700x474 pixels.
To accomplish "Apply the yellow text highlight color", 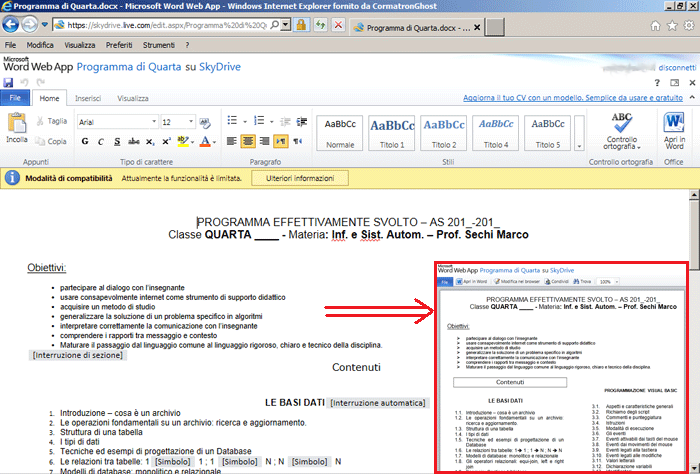I will click(182, 141).
